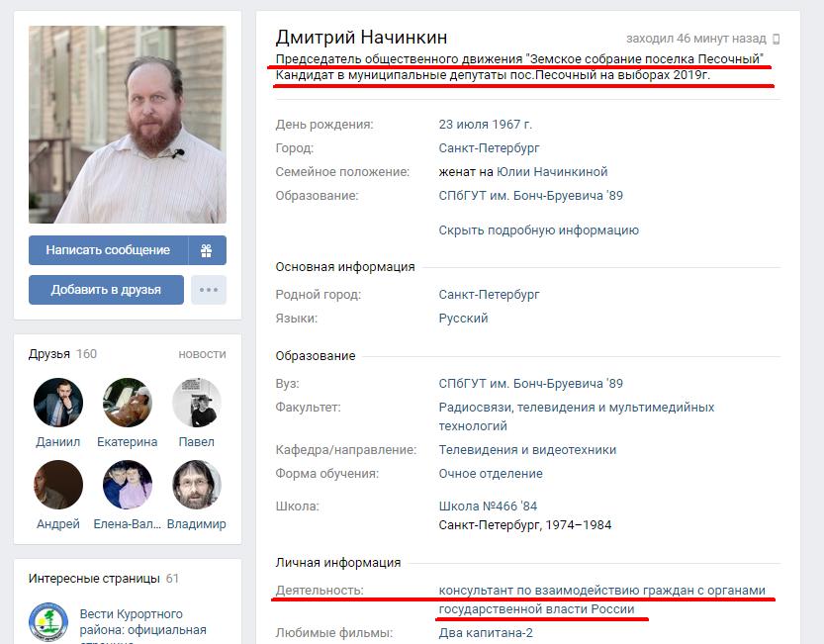Click the gift icon button
The width and height of the screenshot is (824, 644).
coord(207,250)
